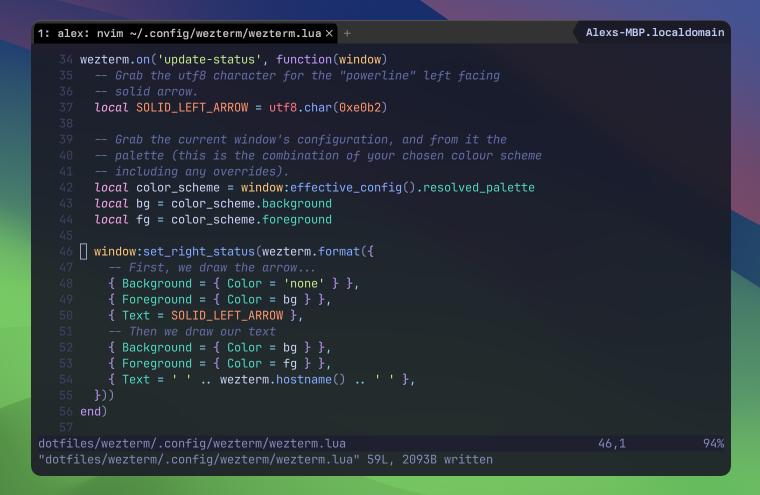Click 'including any overrides).' comment
Image resolution: width=760 pixels, height=495 pixels.
(x=192, y=172)
